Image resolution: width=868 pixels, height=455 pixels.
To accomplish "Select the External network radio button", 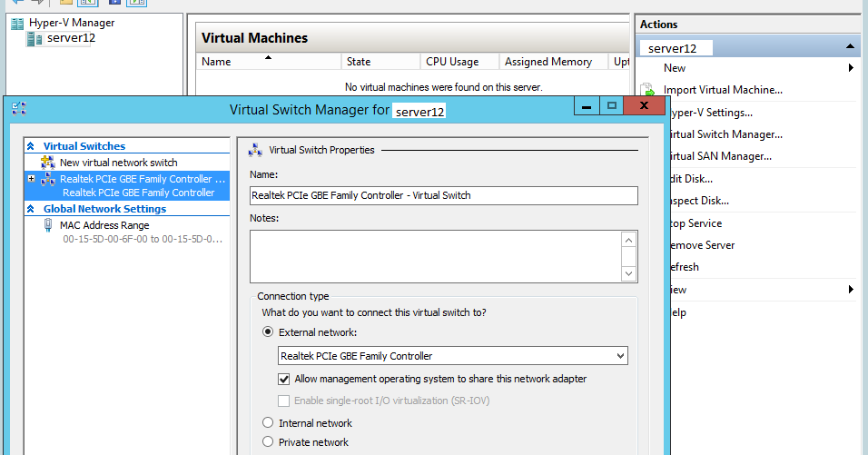I will 268,332.
